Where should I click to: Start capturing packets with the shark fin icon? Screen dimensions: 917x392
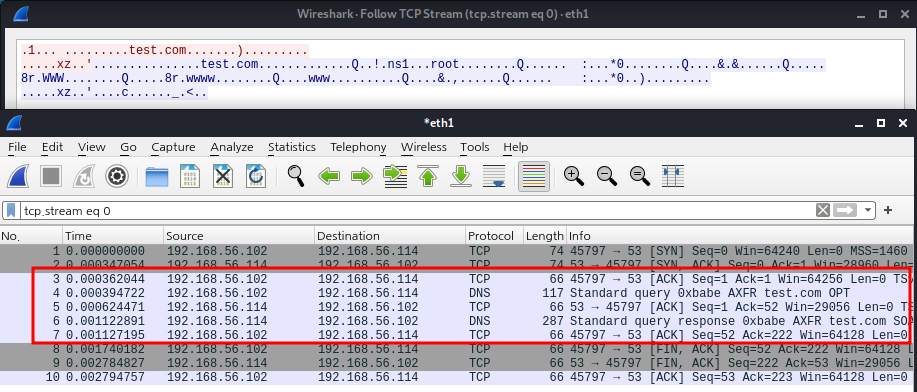point(19,176)
